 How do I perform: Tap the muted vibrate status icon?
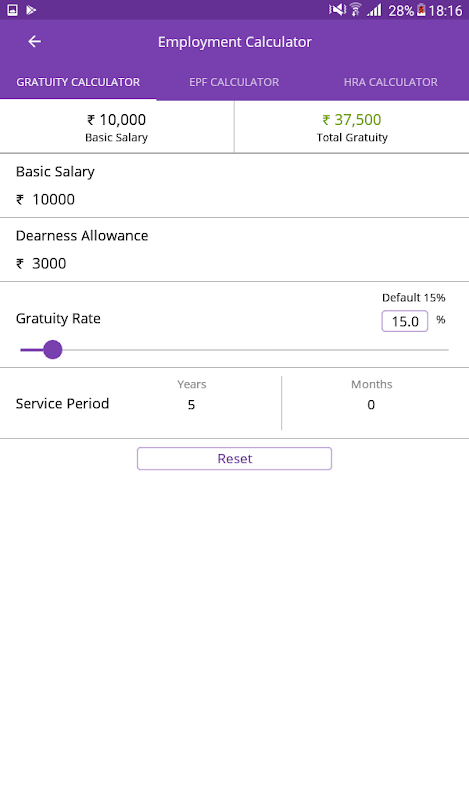coord(337,9)
